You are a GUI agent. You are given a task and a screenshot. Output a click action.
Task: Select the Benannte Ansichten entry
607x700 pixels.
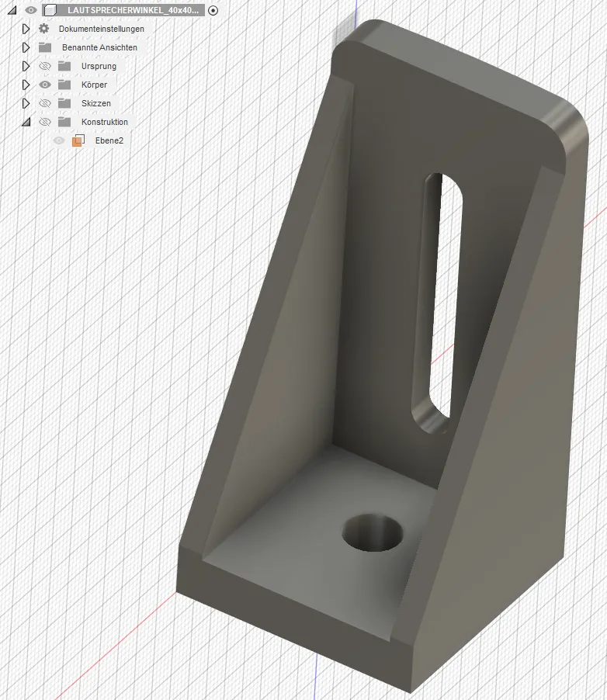pos(99,47)
